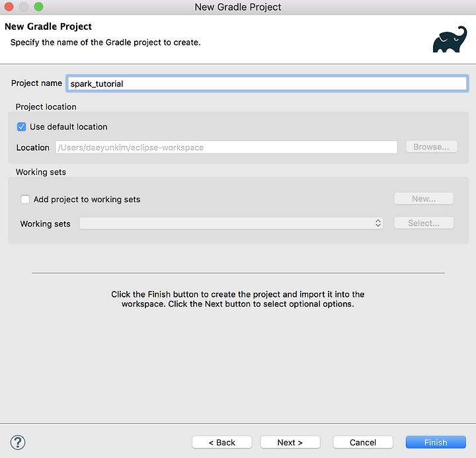Click the Gradle elephant logo icon

point(450,40)
